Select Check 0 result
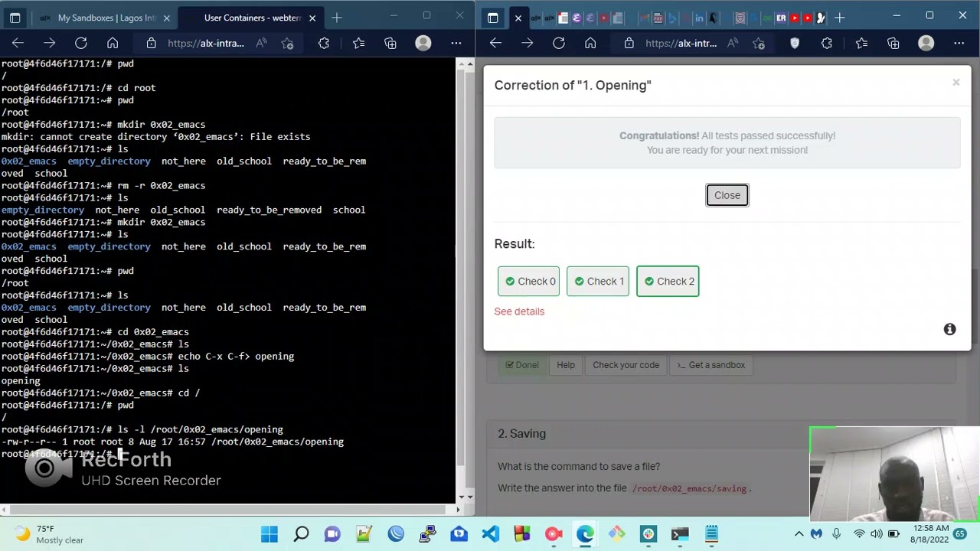 click(x=528, y=281)
